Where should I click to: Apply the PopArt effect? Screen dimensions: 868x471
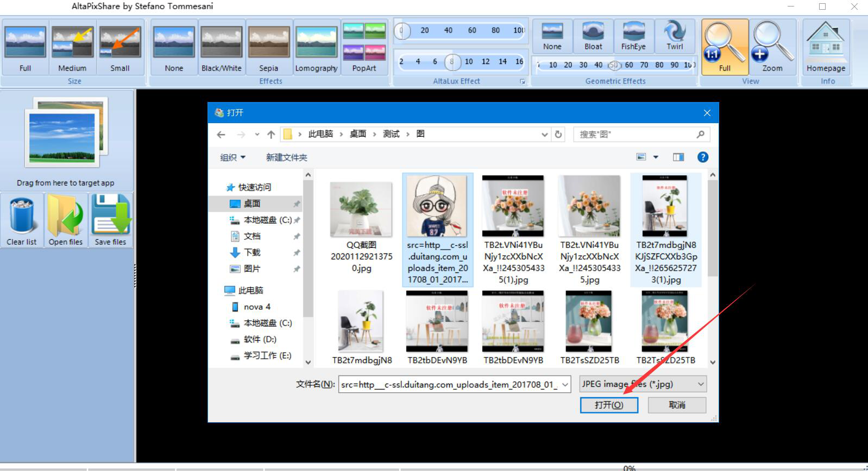tap(364, 48)
